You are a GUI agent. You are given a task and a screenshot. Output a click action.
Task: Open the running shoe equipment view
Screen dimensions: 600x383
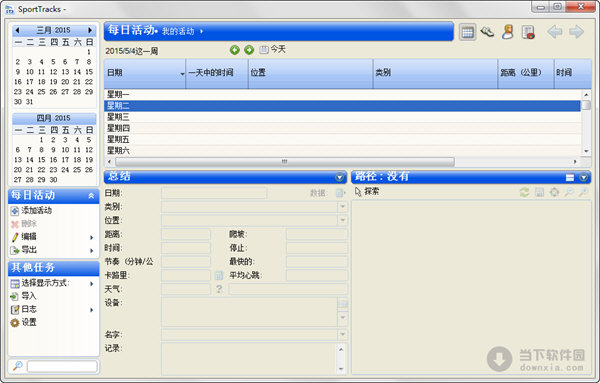point(487,32)
